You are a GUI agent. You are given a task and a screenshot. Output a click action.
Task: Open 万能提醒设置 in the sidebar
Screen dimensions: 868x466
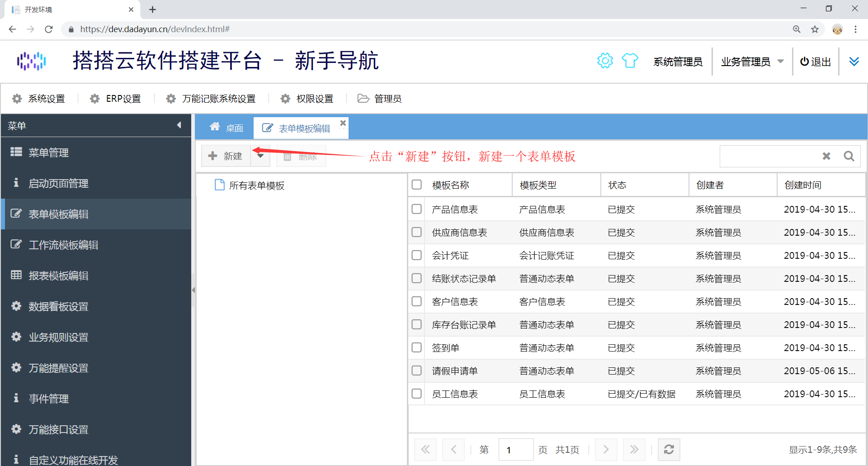pyautogui.click(x=96, y=368)
